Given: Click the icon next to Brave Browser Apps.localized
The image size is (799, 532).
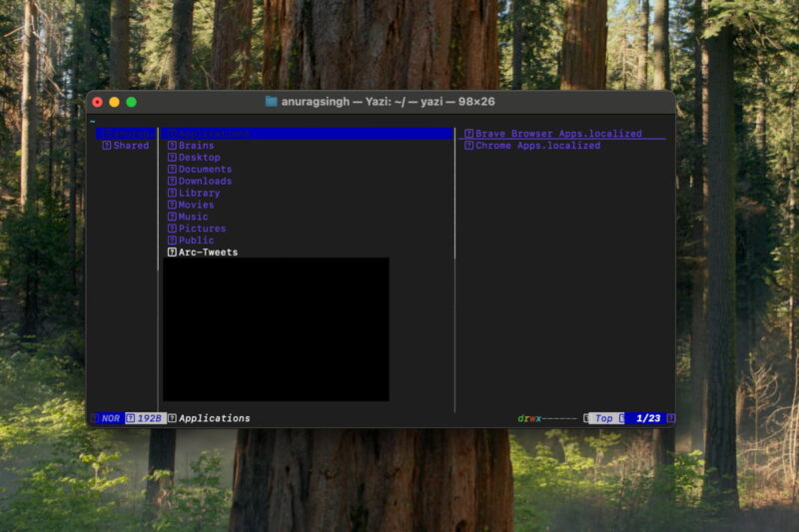Looking at the screenshot, I should coord(468,134).
